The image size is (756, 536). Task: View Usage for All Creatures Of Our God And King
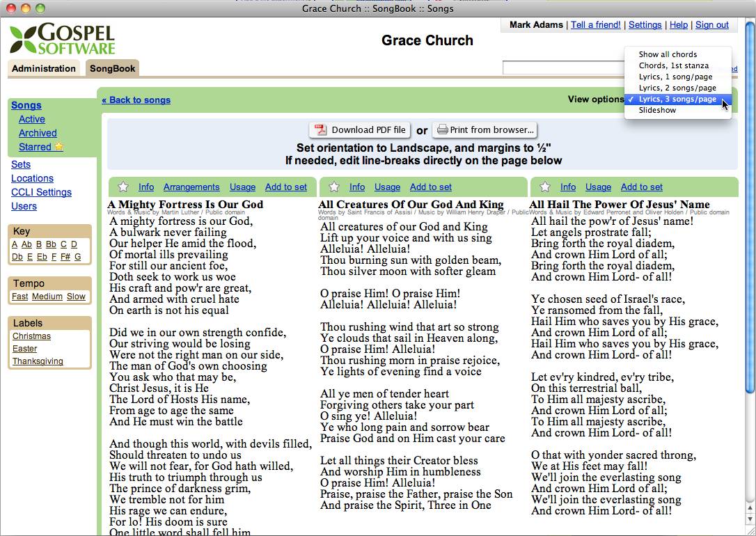(388, 187)
